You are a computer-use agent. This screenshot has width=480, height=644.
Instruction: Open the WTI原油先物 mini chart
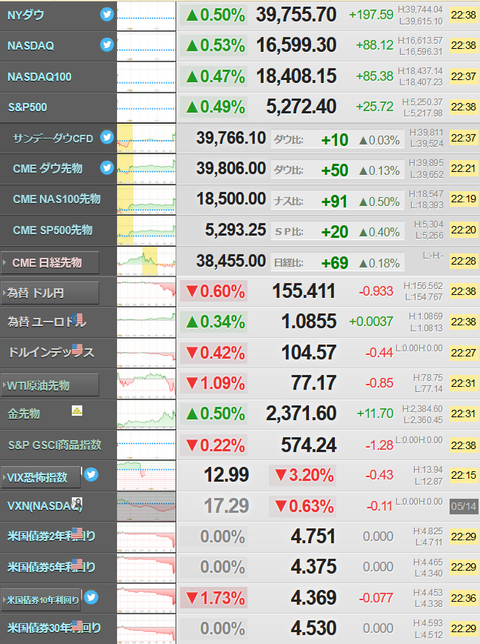pos(146,384)
